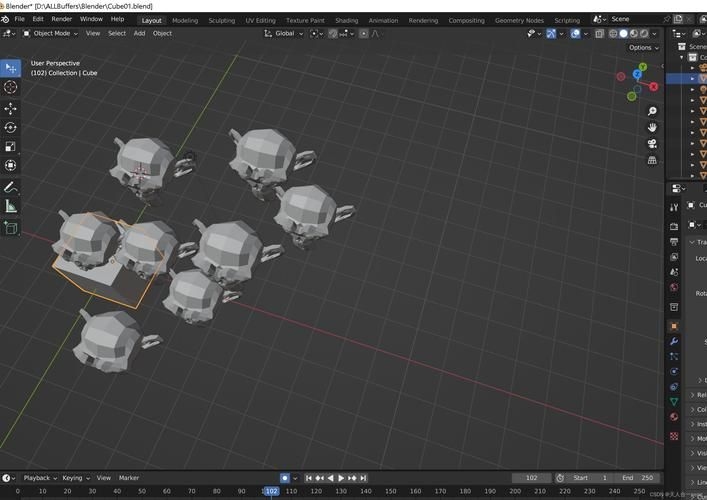The width and height of the screenshot is (707, 500).
Task: Open the Object Mode dropdown
Action: pos(51,33)
